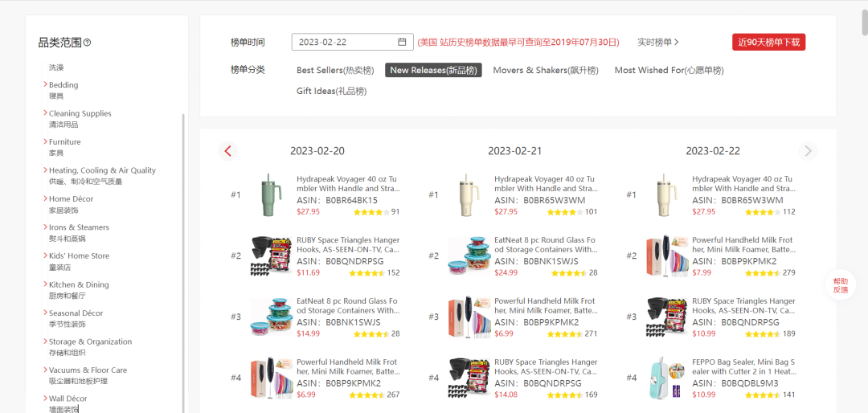Open FEPPO Bag Sealer product title
The image size is (868, 413).
click(744, 366)
